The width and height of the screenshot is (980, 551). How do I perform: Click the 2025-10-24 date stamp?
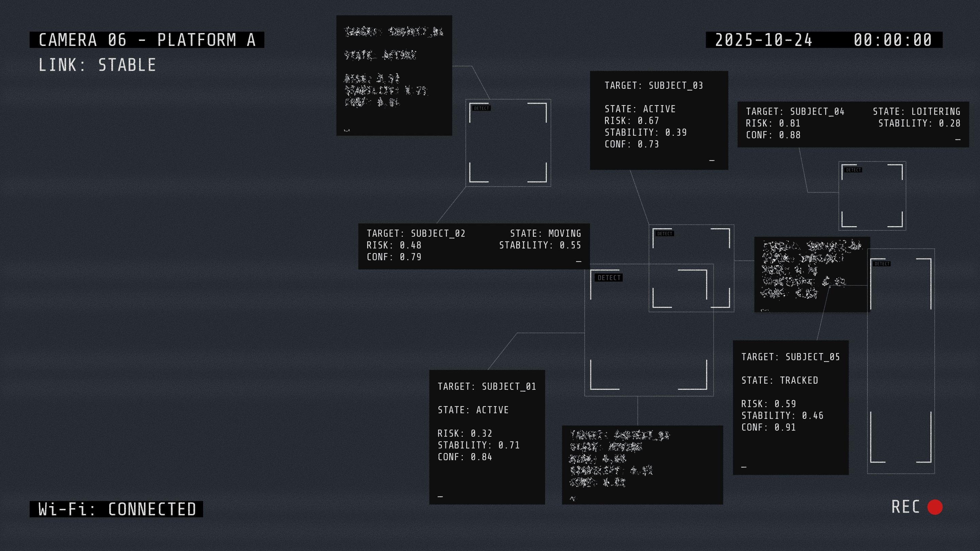click(763, 40)
